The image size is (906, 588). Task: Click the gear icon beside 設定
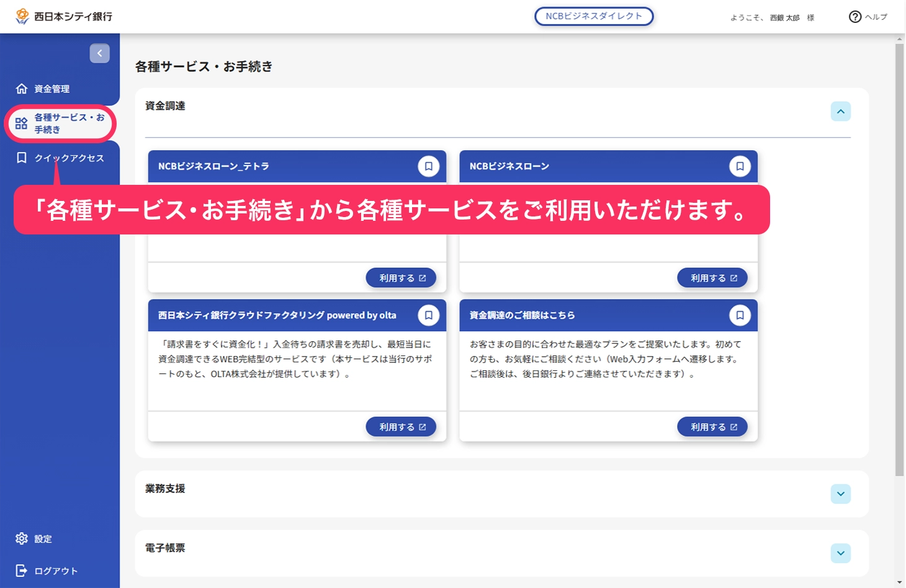22,538
